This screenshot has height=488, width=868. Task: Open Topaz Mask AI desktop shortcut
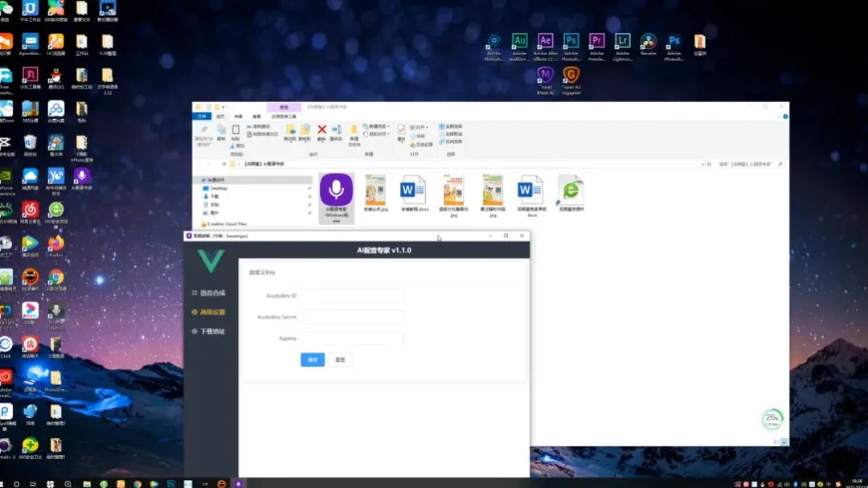[545, 81]
